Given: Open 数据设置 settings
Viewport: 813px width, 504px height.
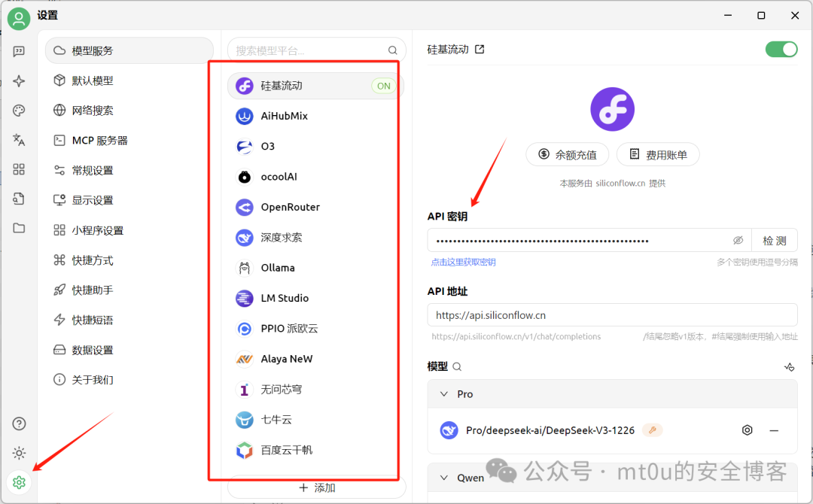Looking at the screenshot, I should [x=129, y=350].
